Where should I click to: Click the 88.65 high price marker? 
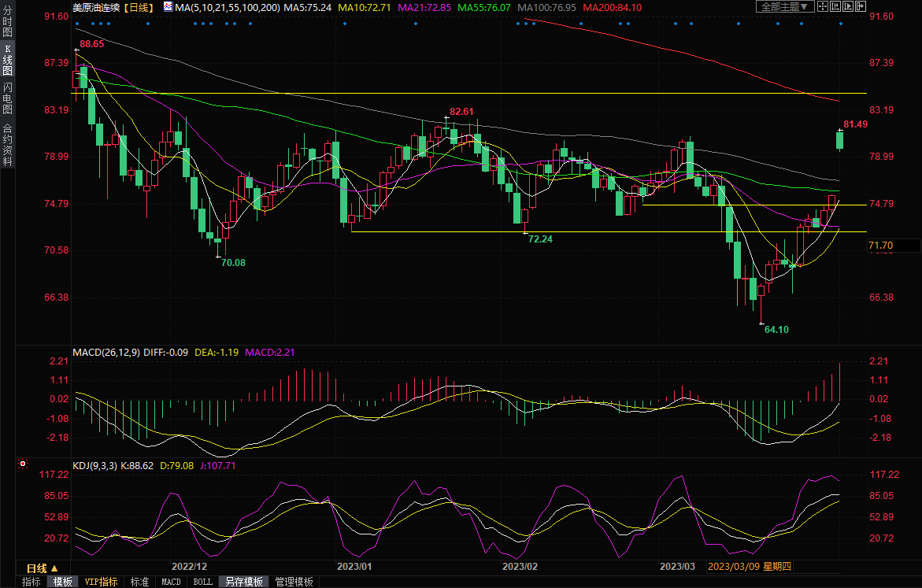(91, 44)
